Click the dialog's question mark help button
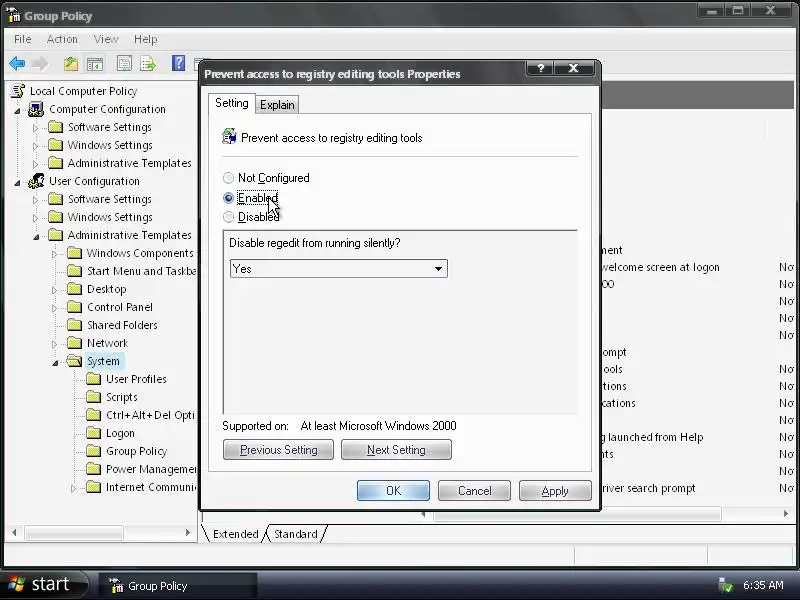800x600 pixels. pyautogui.click(x=540, y=68)
